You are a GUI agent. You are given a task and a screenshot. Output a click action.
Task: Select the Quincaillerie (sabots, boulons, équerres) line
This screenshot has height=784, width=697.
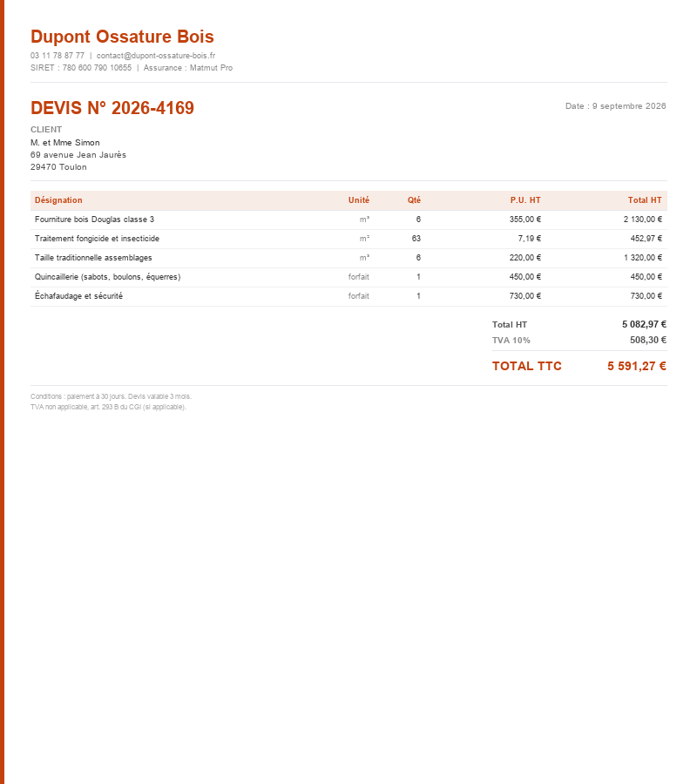(348, 277)
